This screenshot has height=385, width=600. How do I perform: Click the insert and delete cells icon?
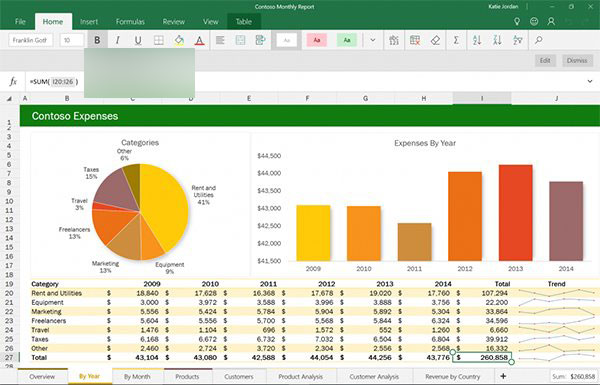pos(394,40)
